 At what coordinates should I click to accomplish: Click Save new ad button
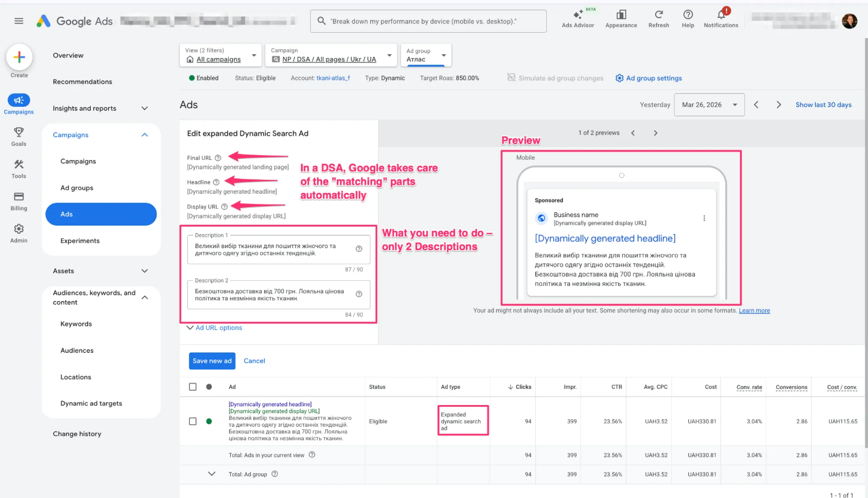pyautogui.click(x=212, y=361)
